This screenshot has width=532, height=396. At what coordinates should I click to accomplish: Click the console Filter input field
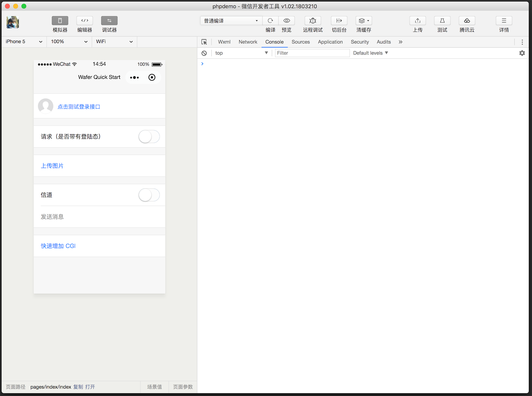(312, 53)
